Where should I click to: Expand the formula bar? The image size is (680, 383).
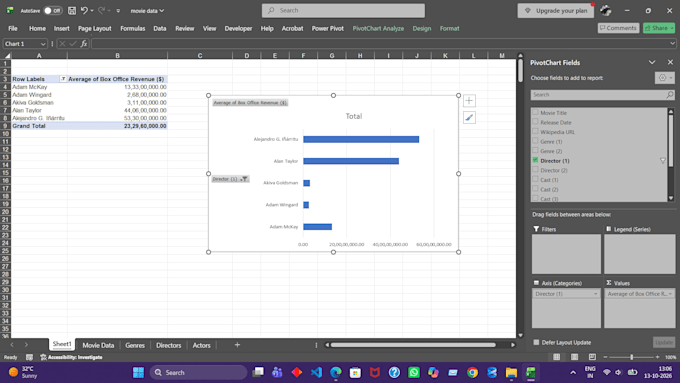tap(672, 43)
